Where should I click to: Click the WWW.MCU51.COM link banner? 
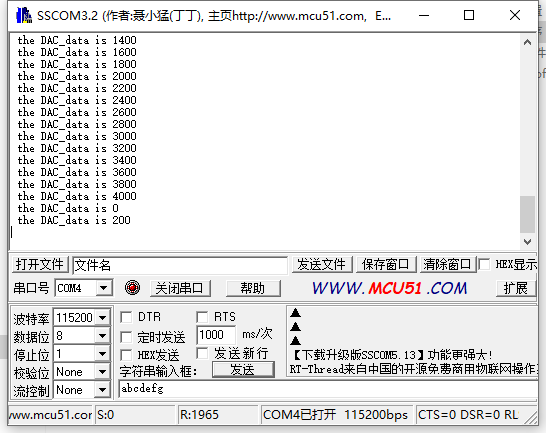click(389, 288)
